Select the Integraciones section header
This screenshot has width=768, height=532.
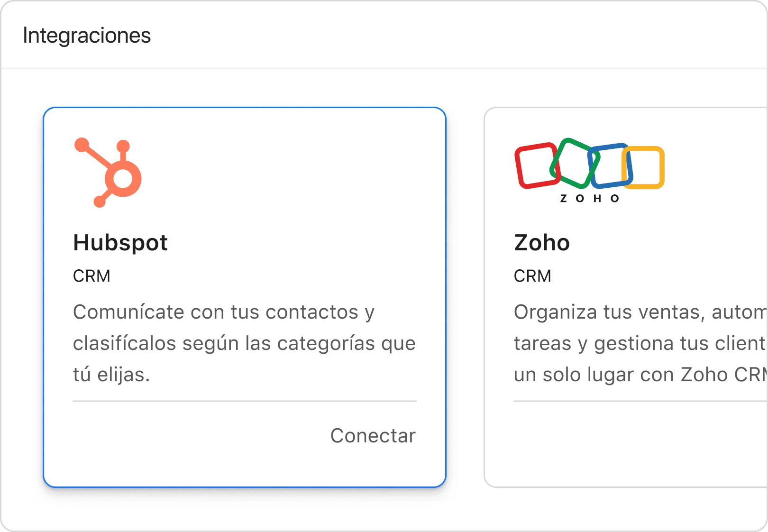[x=87, y=36]
